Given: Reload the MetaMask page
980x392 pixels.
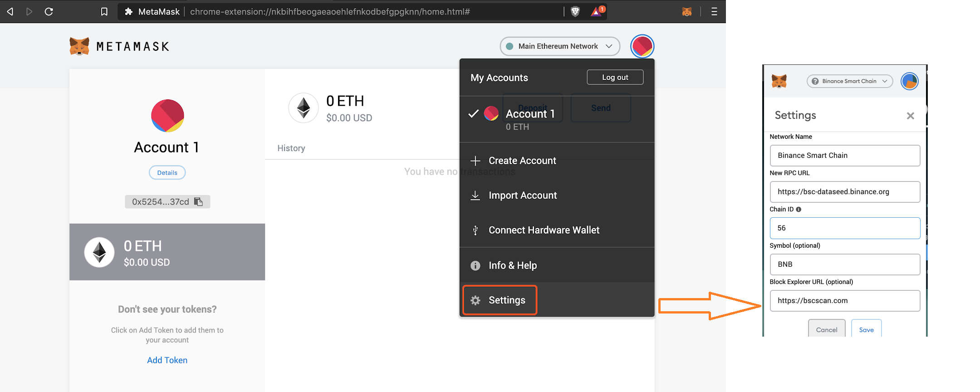Looking at the screenshot, I should [x=49, y=11].
